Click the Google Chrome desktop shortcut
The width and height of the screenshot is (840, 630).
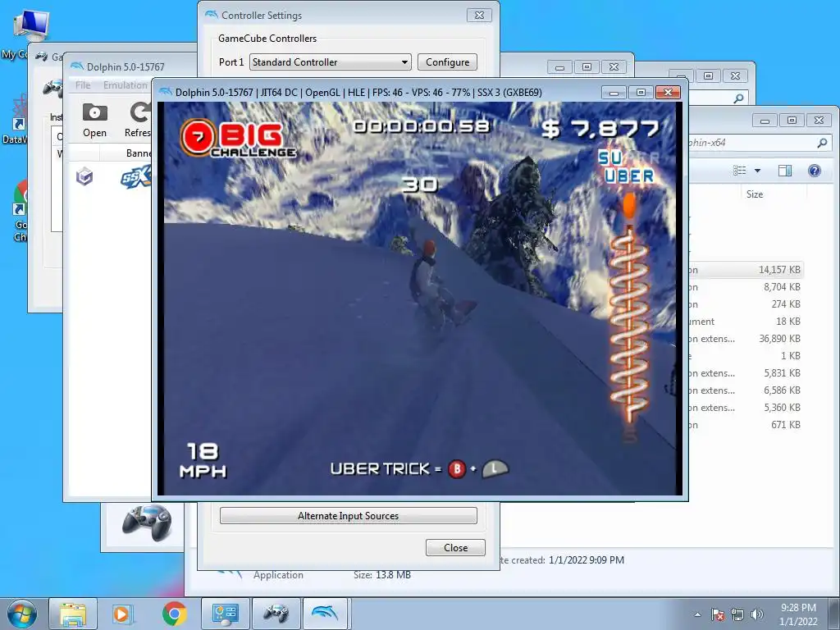(20, 211)
